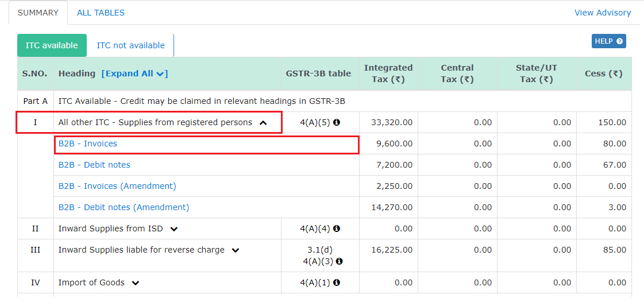Select the ITC available toggle
Viewport: 644px width, 306px height.
[x=52, y=45]
